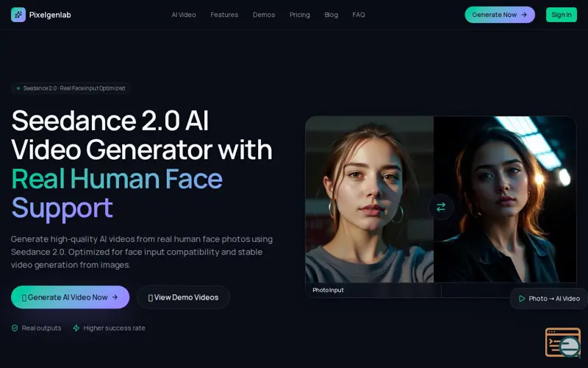Click the Seedance 2.0 Real Face Input badge
This screenshot has height=368, width=588.
71,88
